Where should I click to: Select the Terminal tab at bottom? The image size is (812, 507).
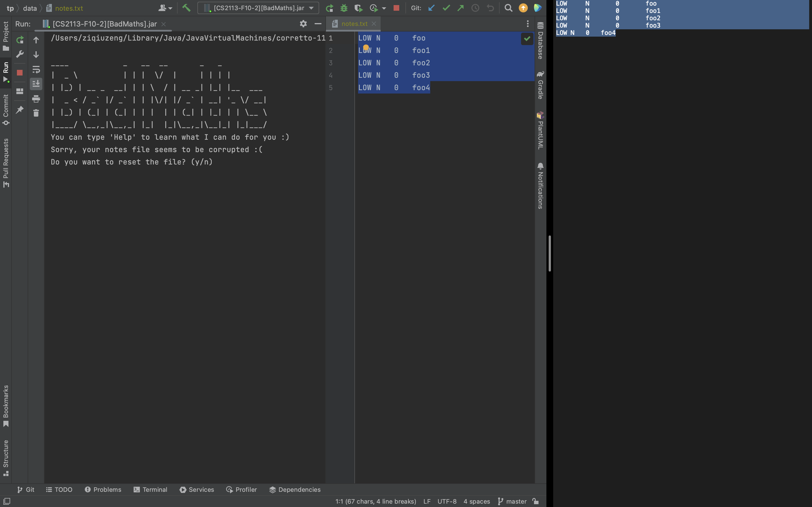(x=154, y=490)
